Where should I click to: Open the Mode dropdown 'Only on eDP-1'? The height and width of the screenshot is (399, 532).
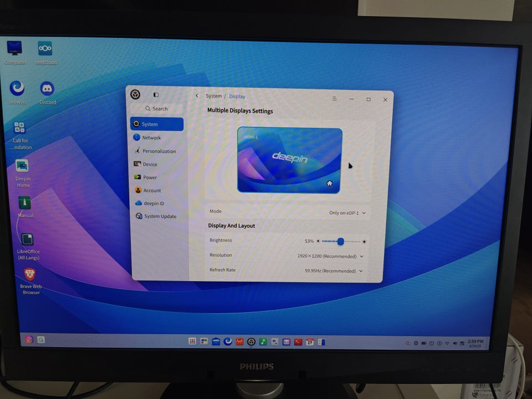pyautogui.click(x=347, y=213)
